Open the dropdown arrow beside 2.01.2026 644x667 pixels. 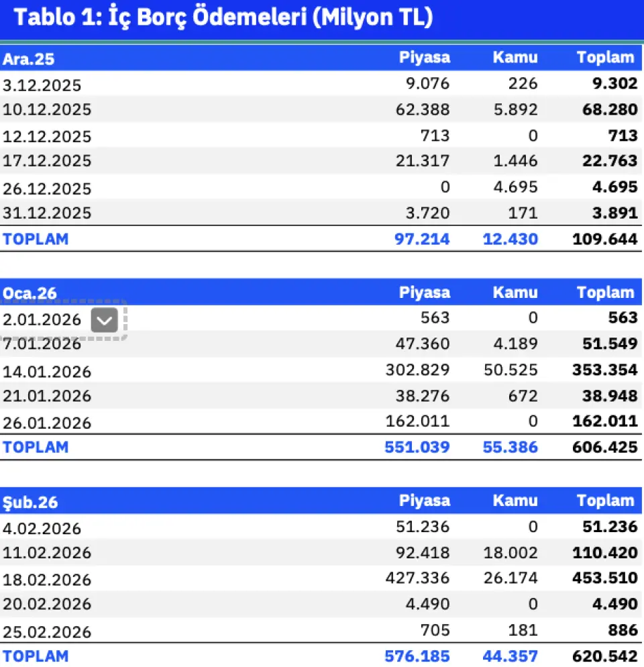coord(104,321)
